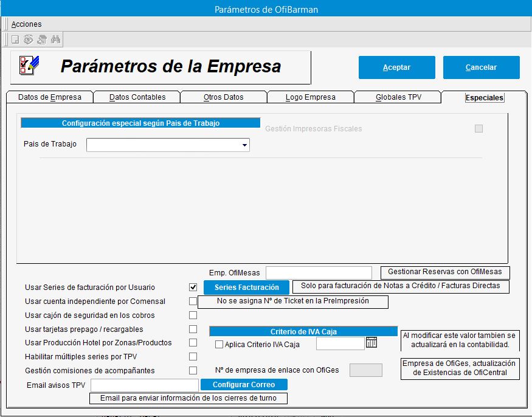Click 'No se asigna Nº de Ticket' note
This screenshot has height=417, width=532.
(x=293, y=302)
